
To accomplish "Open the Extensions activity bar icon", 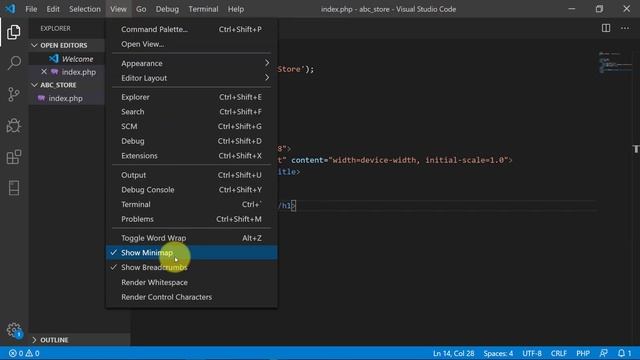I will tap(14, 157).
